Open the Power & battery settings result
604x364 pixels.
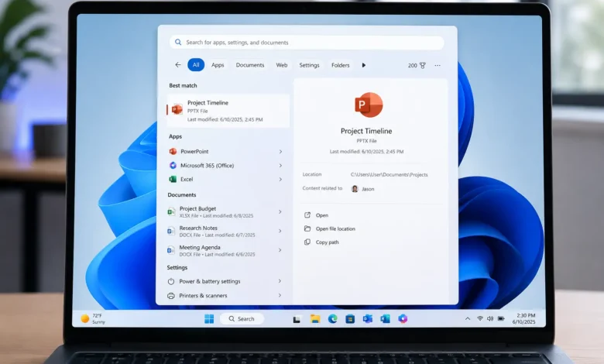225,282
